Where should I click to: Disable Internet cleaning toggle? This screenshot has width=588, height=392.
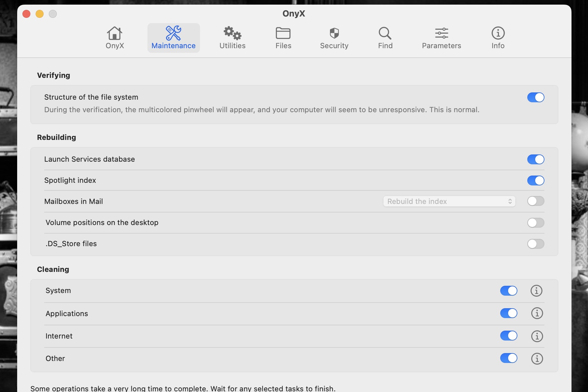point(508,336)
